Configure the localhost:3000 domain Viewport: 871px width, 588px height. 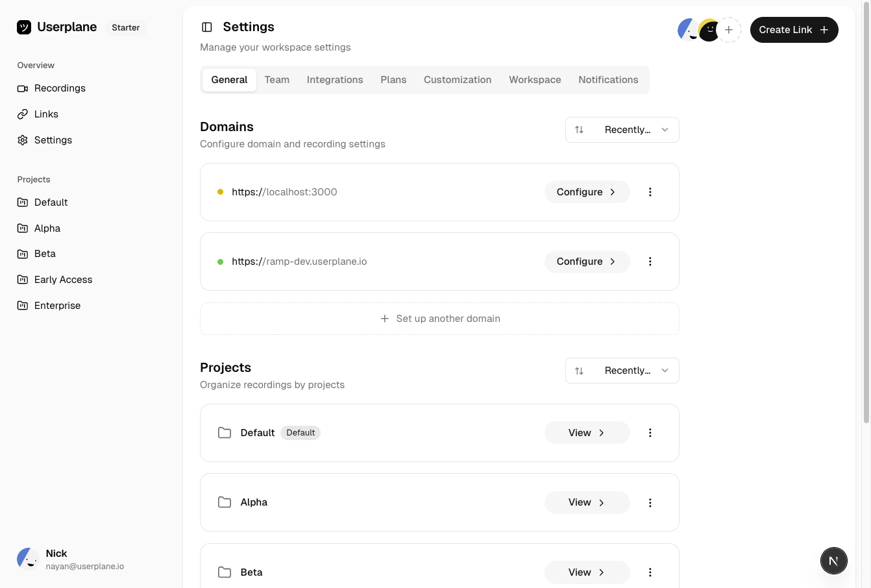click(586, 192)
